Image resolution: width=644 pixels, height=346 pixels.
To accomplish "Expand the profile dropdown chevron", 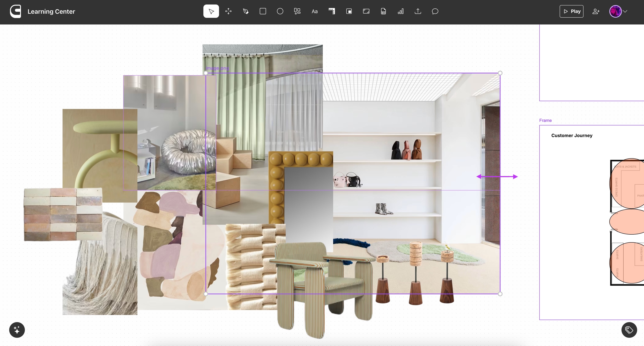I will coord(625,11).
